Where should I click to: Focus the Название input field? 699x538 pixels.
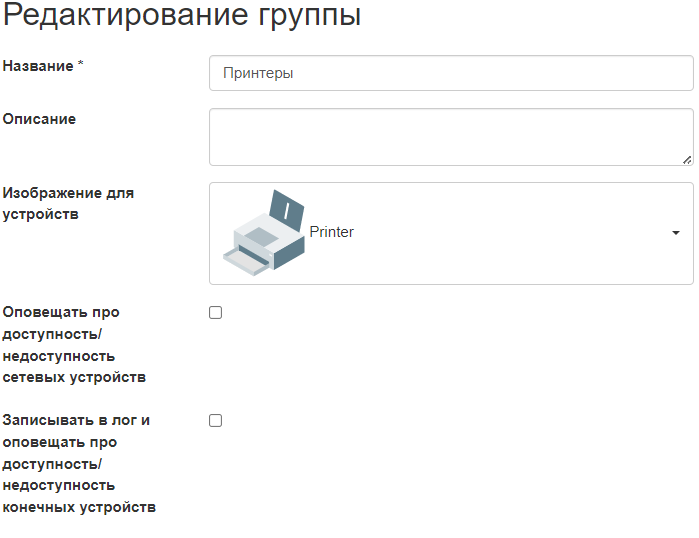click(x=450, y=73)
